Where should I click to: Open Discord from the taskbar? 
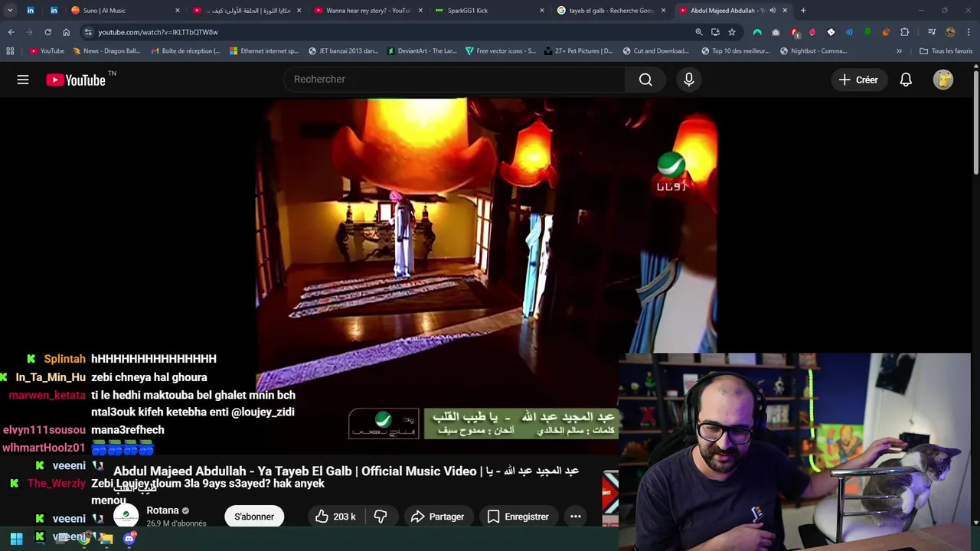click(x=129, y=539)
